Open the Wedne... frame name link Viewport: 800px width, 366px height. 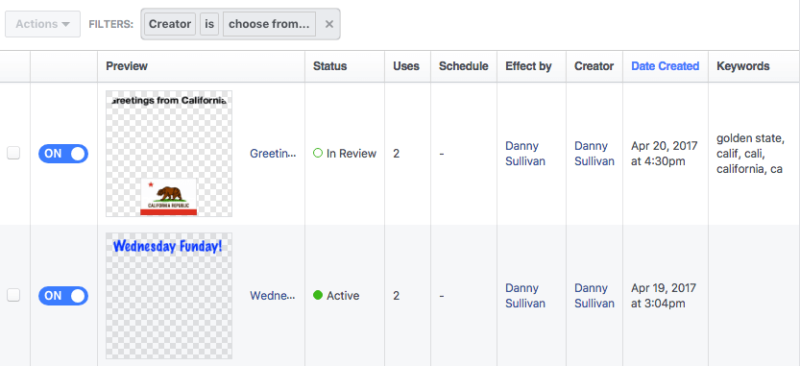[x=272, y=296]
